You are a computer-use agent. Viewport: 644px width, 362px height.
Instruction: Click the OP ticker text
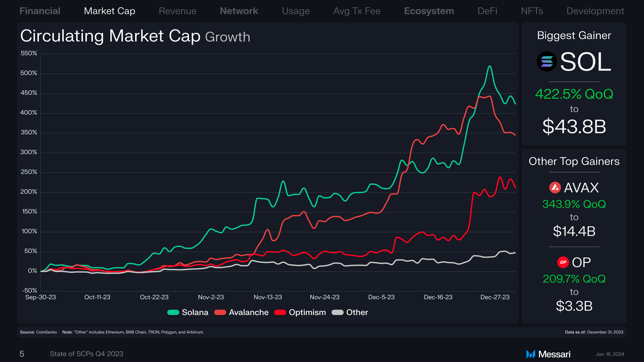pos(581,263)
